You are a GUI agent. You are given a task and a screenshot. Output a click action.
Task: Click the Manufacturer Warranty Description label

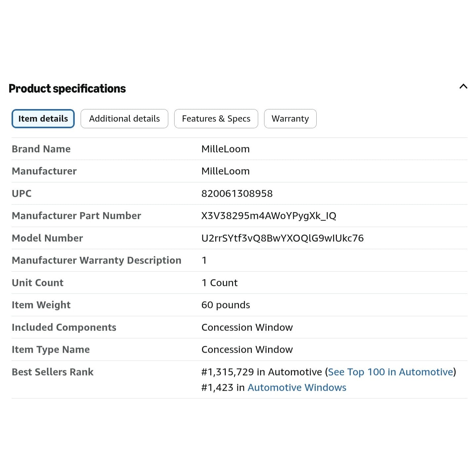click(x=97, y=260)
